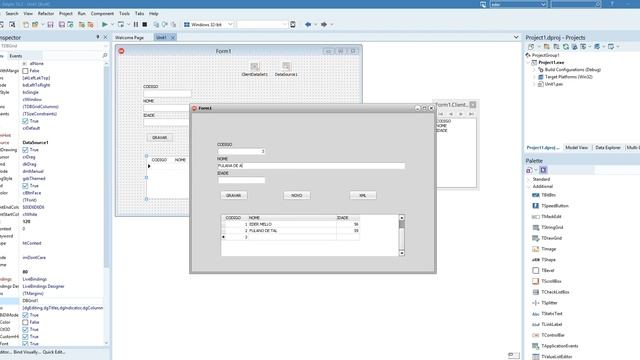Screen dimensions: 640x360
Task: Select the ClientDataSet1 component icon on the form
Action: pyautogui.click(x=254, y=67)
